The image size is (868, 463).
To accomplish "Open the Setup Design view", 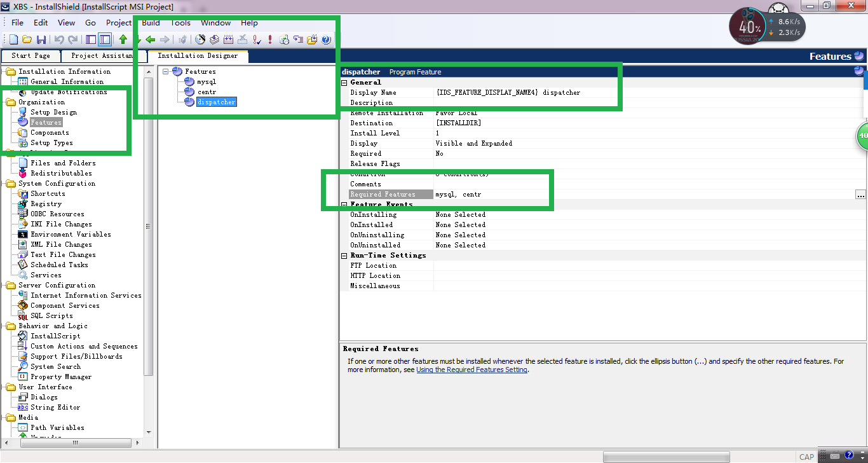I will (53, 112).
